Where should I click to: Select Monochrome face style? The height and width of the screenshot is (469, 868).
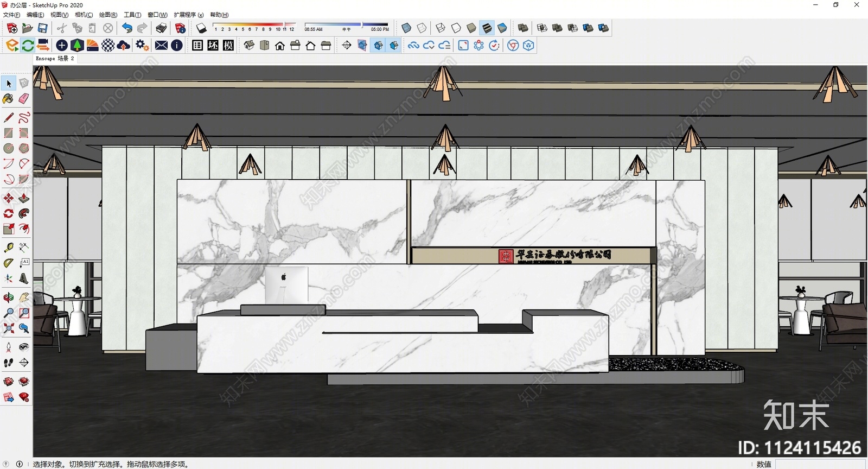502,28
